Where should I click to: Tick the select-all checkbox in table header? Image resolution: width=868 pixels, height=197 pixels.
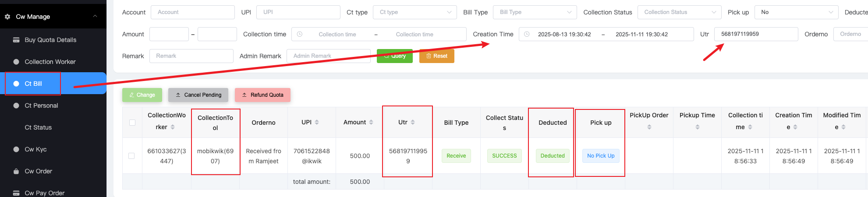pos(132,123)
